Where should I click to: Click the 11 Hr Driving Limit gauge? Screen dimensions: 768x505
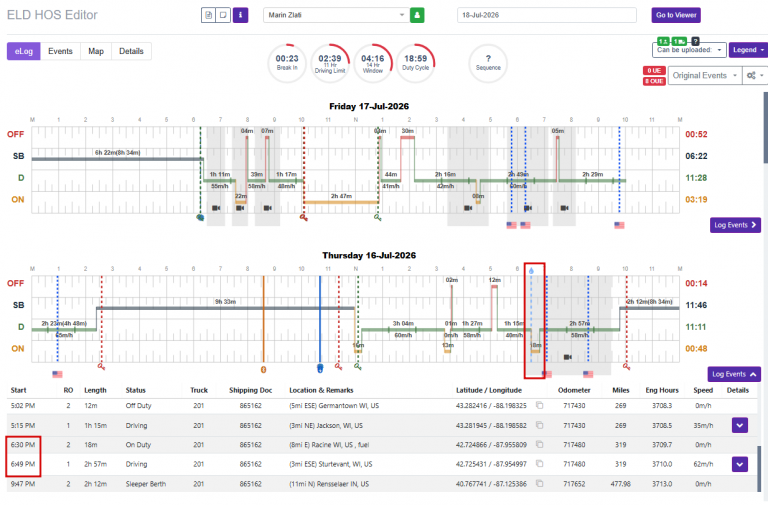click(x=330, y=63)
